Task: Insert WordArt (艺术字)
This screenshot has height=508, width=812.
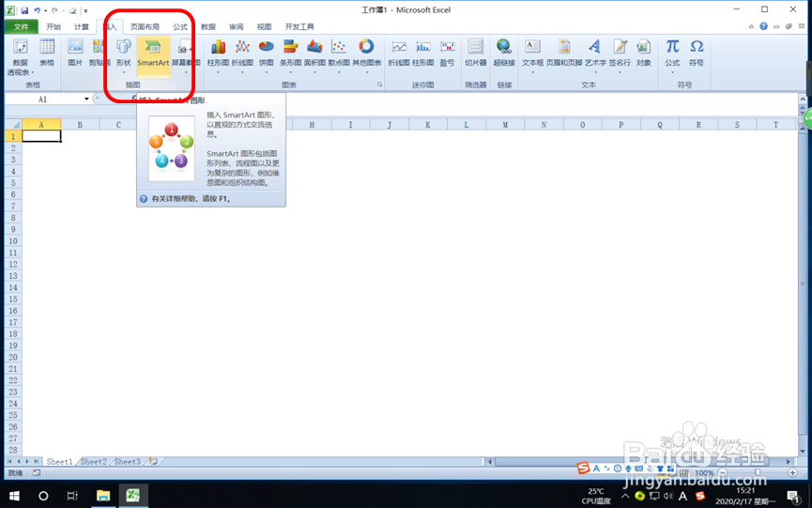Action: coord(595,54)
